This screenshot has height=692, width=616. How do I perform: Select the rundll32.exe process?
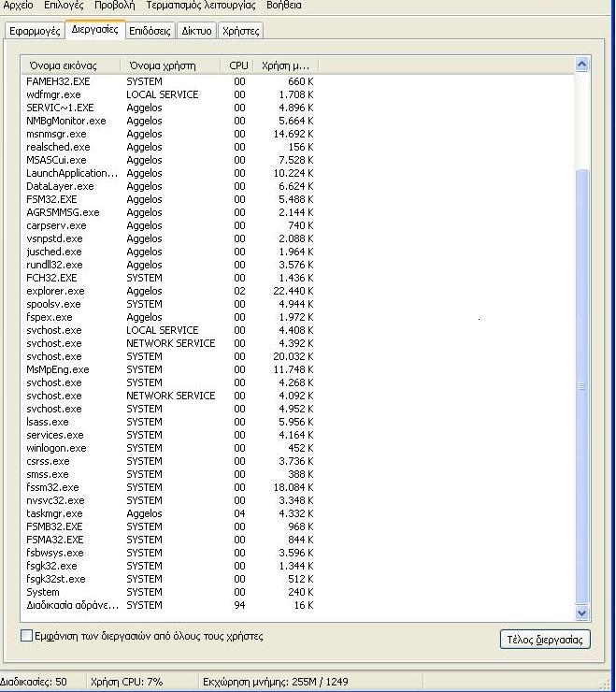pyautogui.click(x=169, y=265)
